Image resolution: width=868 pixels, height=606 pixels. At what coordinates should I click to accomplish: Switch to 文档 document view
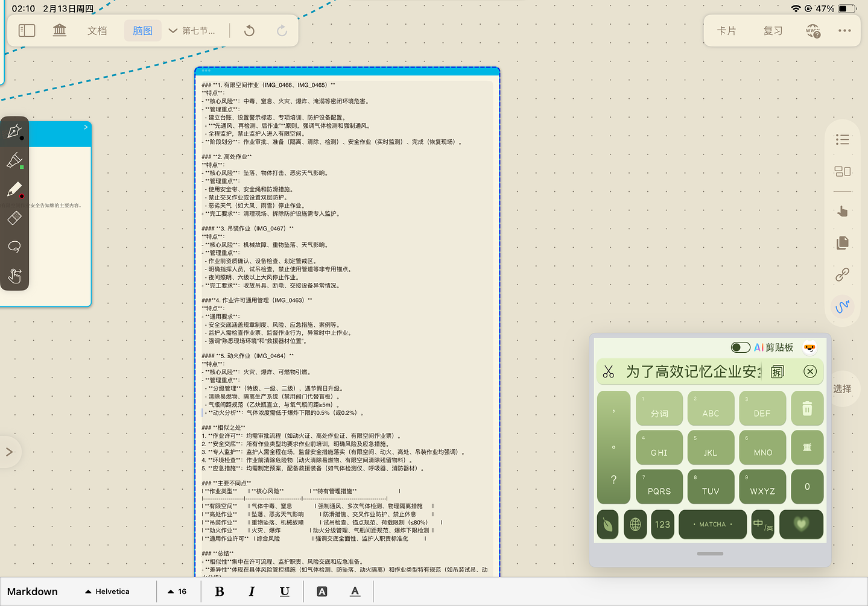pyautogui.click(x=97, y=31)
